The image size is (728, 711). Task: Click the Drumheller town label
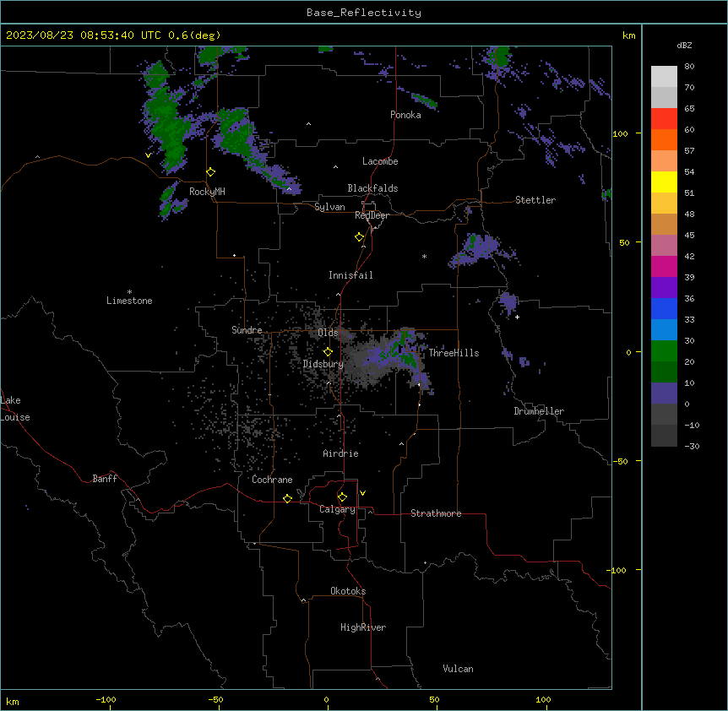point(539,411)
